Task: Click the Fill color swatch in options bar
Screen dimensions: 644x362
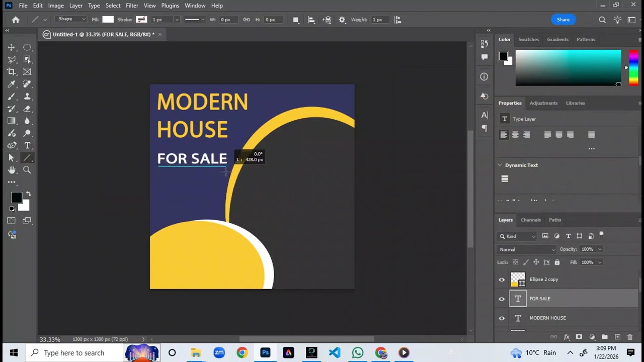Action: pos(108,20)
